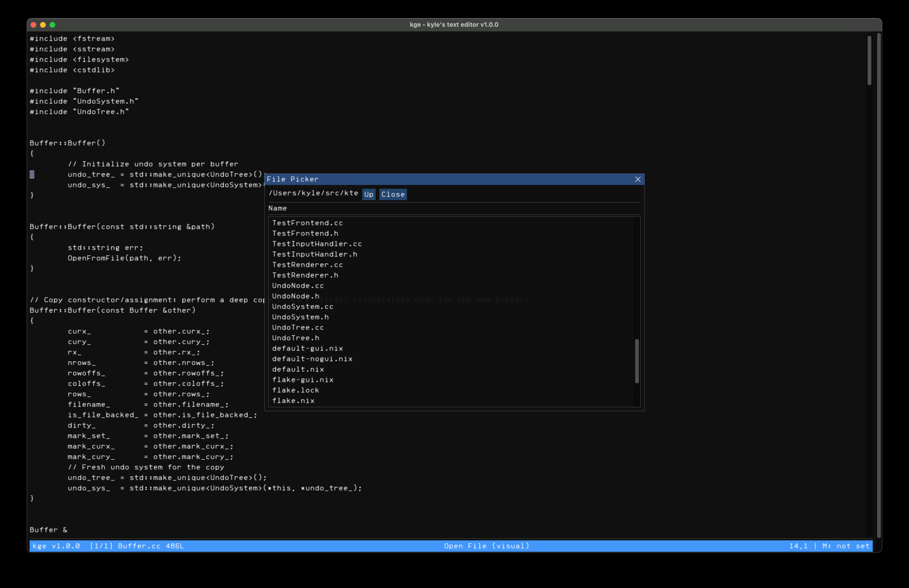Image resolution: width=909 pixels, height=588 pixels.
Task: Open UndoTree.cc from the file list
Action: (298, 327)
